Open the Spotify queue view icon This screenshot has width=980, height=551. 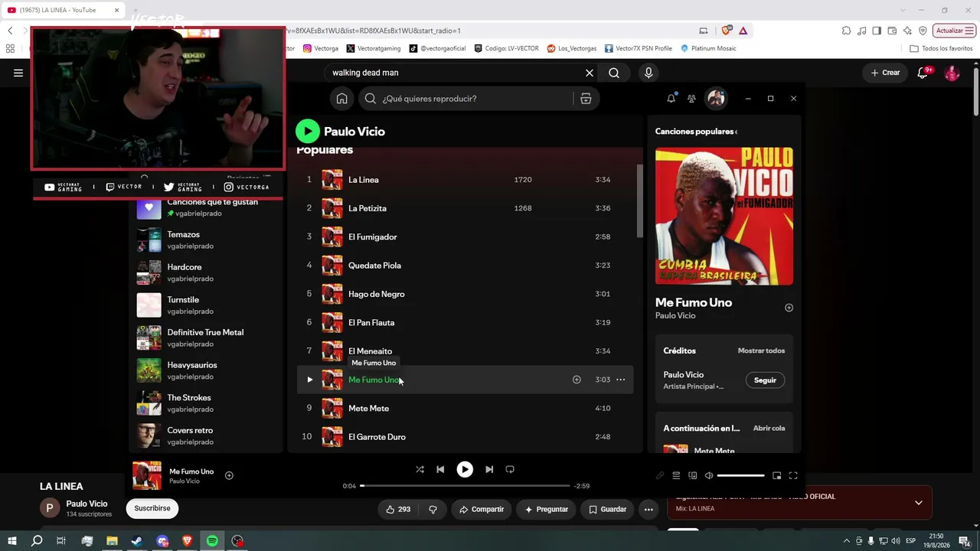(676, 475)
